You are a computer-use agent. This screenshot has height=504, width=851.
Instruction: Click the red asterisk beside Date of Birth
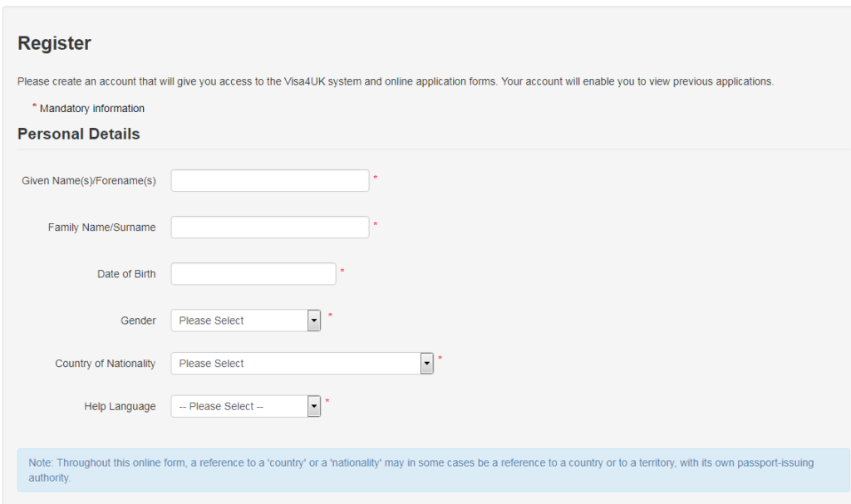click(x=342, y=271)
